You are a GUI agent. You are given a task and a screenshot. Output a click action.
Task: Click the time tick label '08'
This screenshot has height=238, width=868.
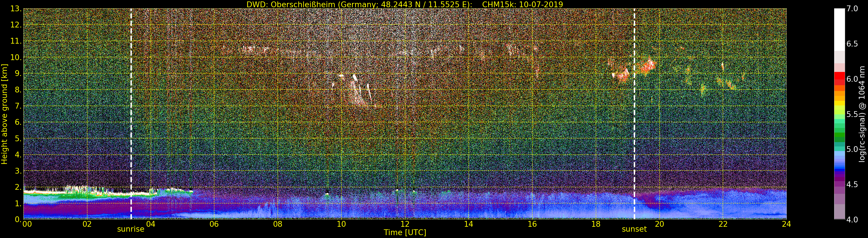click(278, 224)
